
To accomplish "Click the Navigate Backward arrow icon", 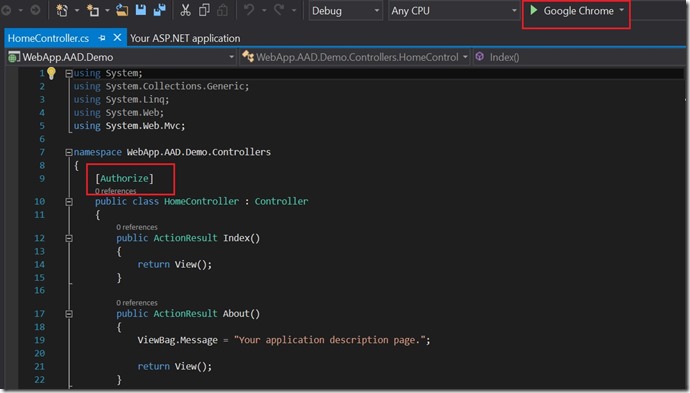I will click(x=6, y=10).
